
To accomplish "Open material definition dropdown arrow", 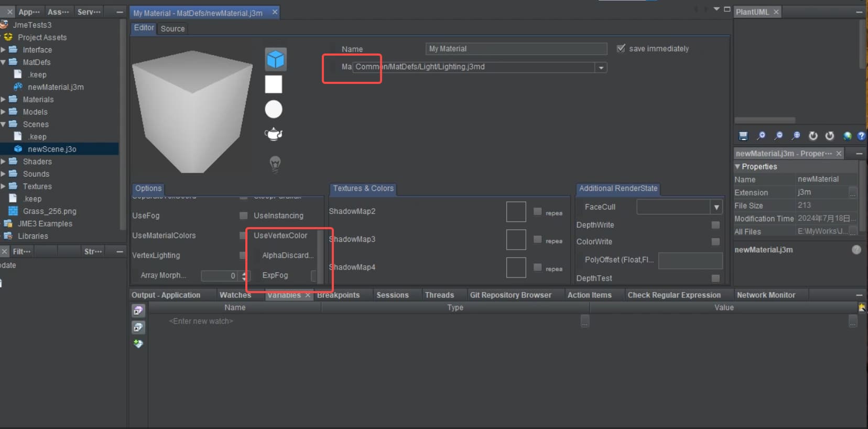I will click(601, 67).
